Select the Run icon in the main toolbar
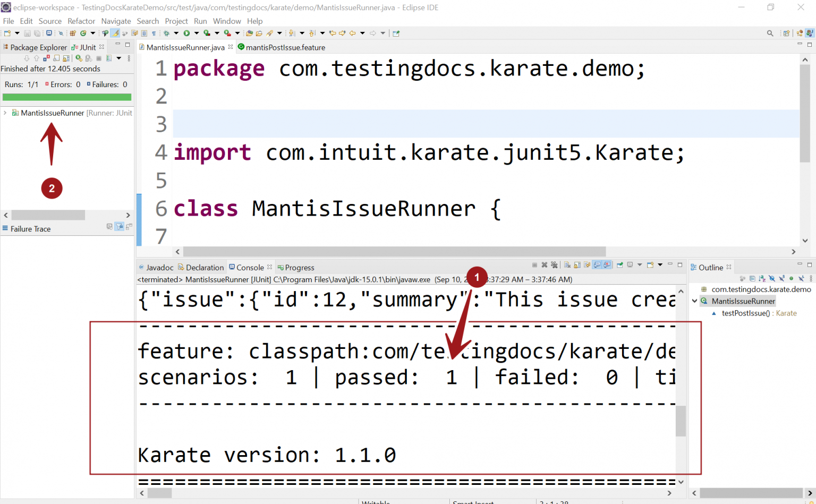 (x=187, y=33)
